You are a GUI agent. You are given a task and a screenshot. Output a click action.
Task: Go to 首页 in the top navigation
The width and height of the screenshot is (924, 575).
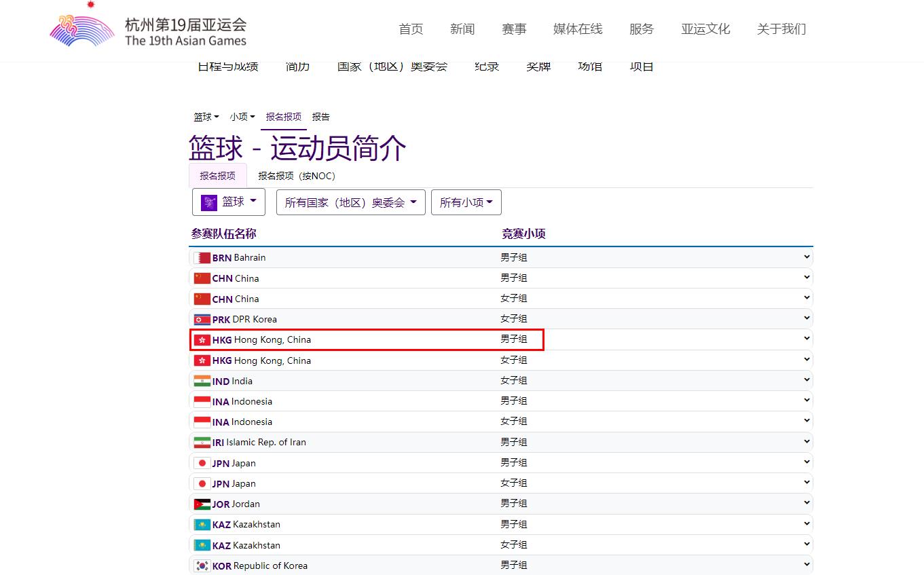click(411, 29)
